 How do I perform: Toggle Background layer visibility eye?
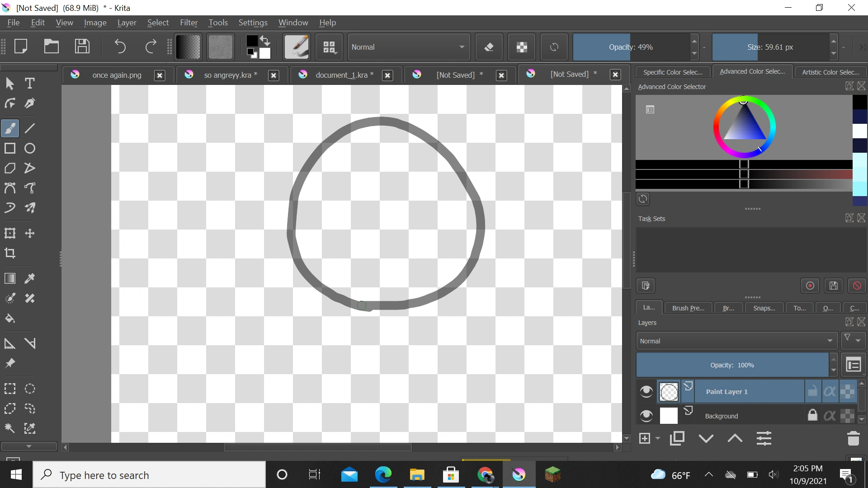tap(646, 416)
